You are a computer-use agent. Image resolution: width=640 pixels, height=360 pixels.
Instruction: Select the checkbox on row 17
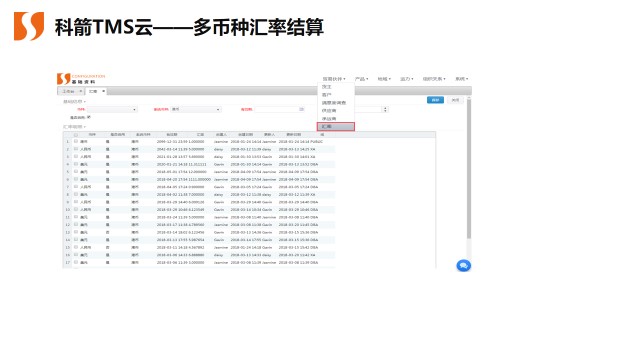coord(76,262)
